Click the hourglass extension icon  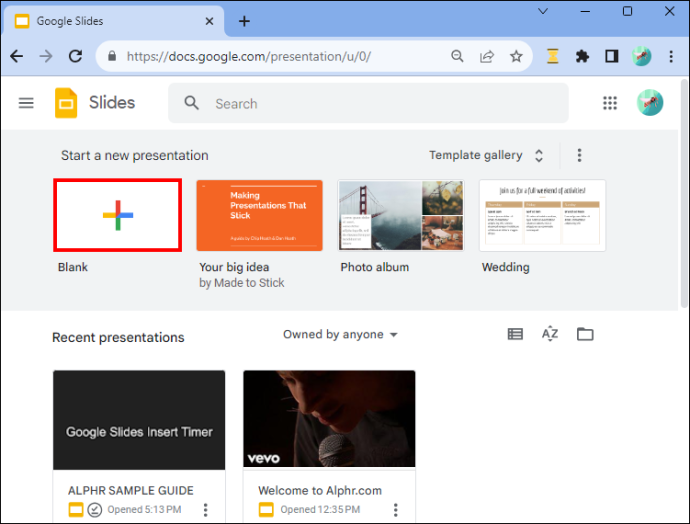tap(553, 56)
